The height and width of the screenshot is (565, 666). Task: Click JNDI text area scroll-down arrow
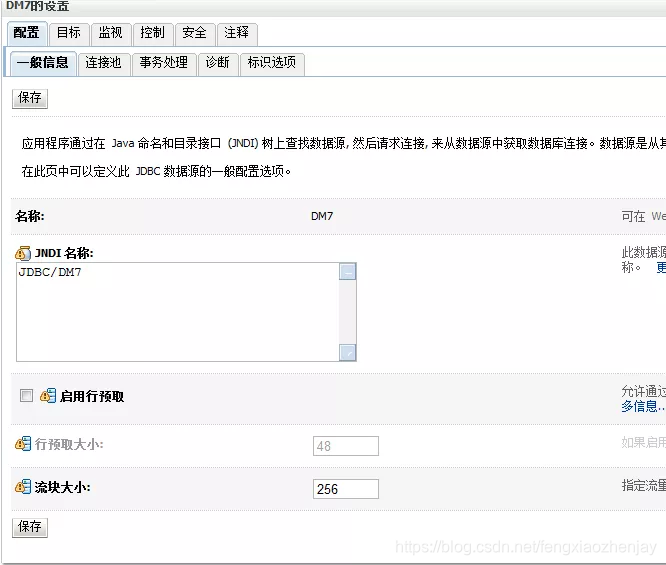[348, 353]
